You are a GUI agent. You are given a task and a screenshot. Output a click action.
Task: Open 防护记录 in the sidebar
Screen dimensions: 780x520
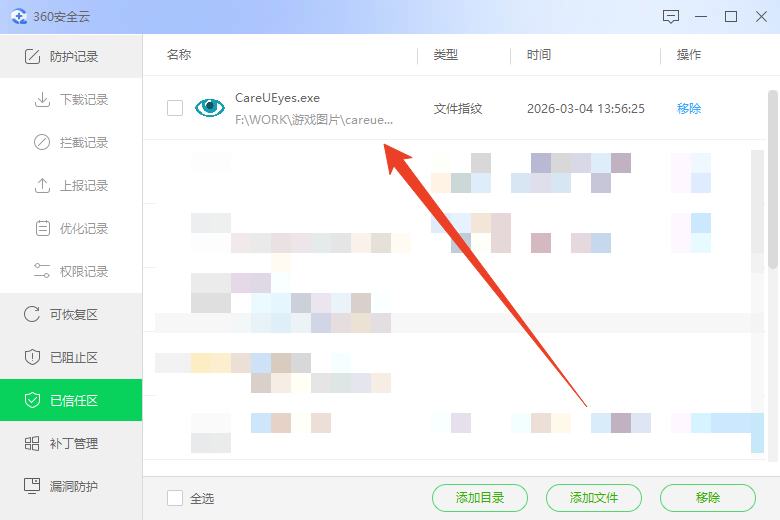pos(72,57)
